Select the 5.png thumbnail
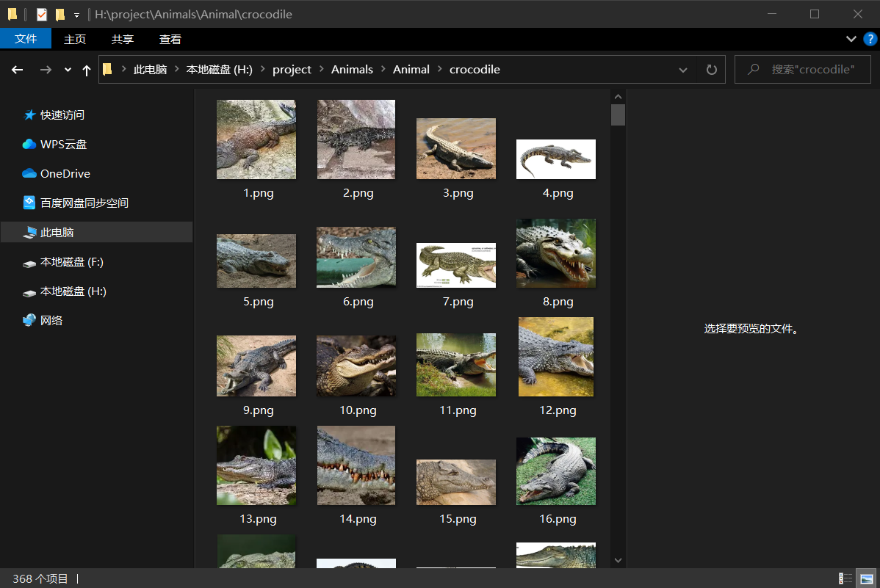880x588 pixels. (256, 261)
